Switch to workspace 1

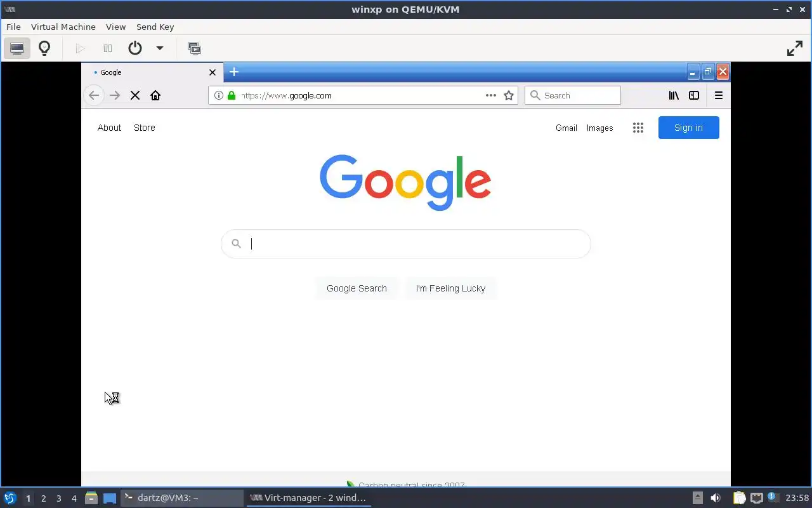28,498
